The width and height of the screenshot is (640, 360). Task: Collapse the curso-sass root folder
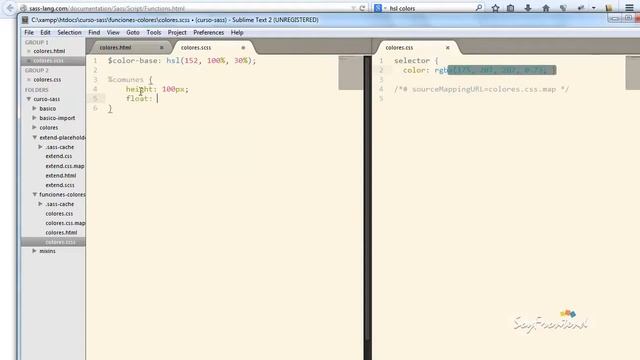click(x=29, y=99)
